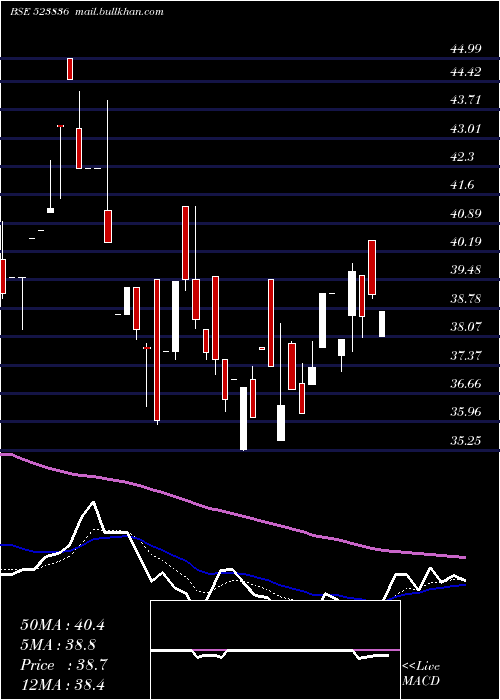Click the 5MA : 38.8 reading
Image resolution: width=500 pixels, height=700 pixels.
58,645
